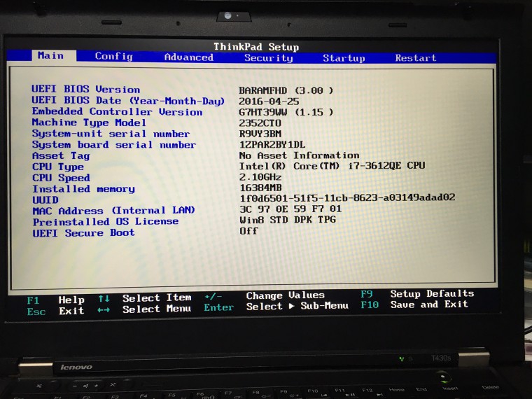Select Embedded Controller Version label
This screenshot has width=532, height=399.
coord(117,111)
